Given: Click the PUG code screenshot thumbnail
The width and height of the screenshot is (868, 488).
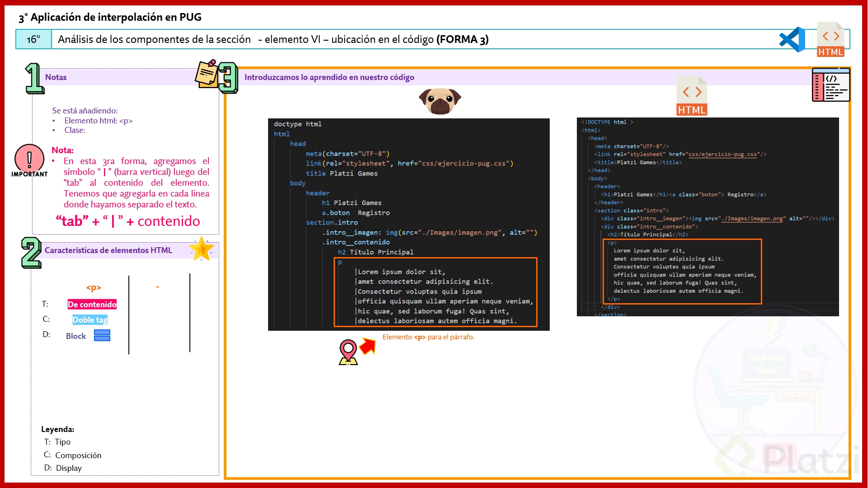Looking at the screenshot, I should click(408, 225).
